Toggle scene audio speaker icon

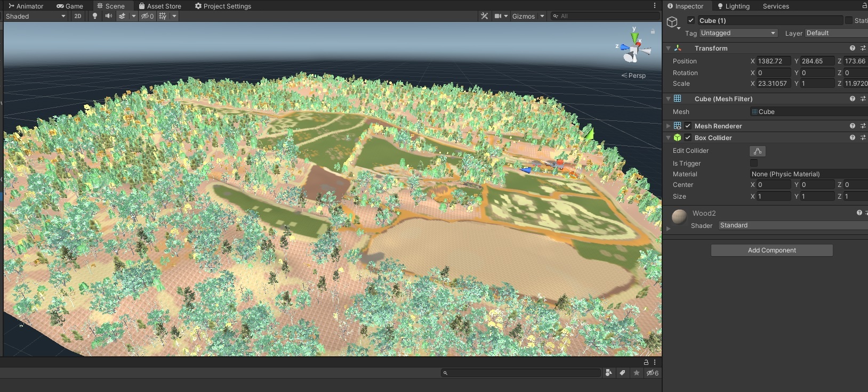109,16
